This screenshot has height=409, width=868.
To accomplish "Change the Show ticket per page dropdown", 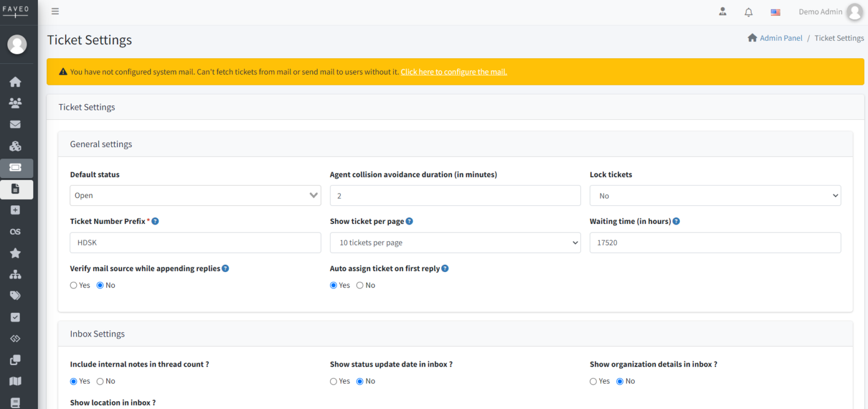I will point(455,243).
